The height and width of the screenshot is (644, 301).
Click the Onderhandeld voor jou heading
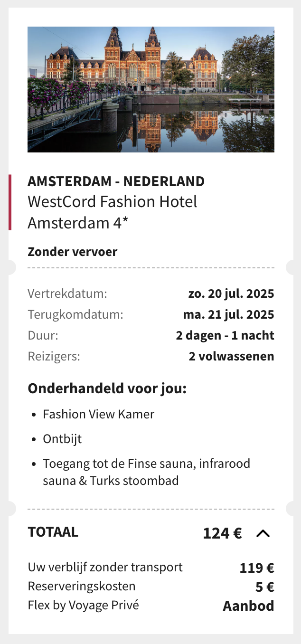(x=107, y=388)
